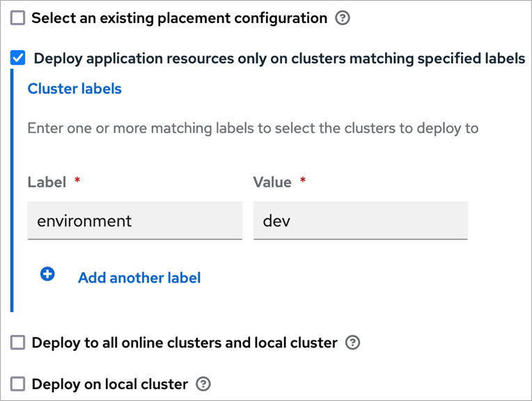Open help icon next to Deploy on local cluster
Screen dimensions: 532x401
pos(203,384)
